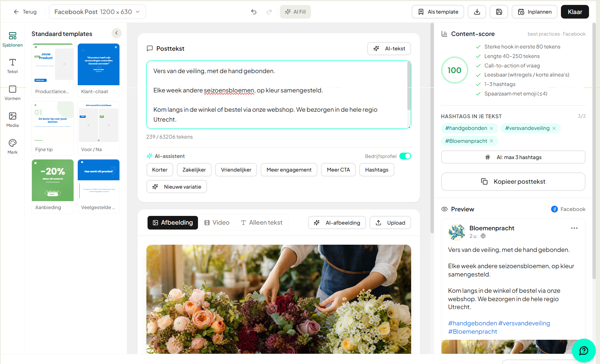Generate a Nieuwe variatie
600x364 pixels.
tap(177, 187)
